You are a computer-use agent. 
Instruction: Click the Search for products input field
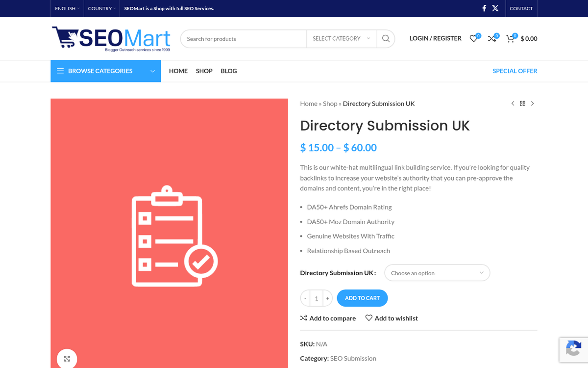pos(244,38)
